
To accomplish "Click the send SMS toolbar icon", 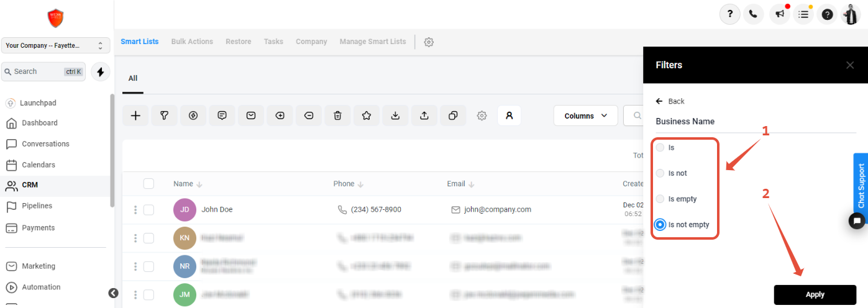I will click(222, 115).
